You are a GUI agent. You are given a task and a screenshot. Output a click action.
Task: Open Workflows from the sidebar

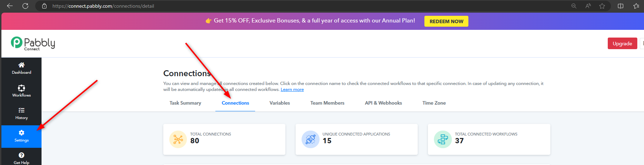pyautogui.click(x=21, y=91)
